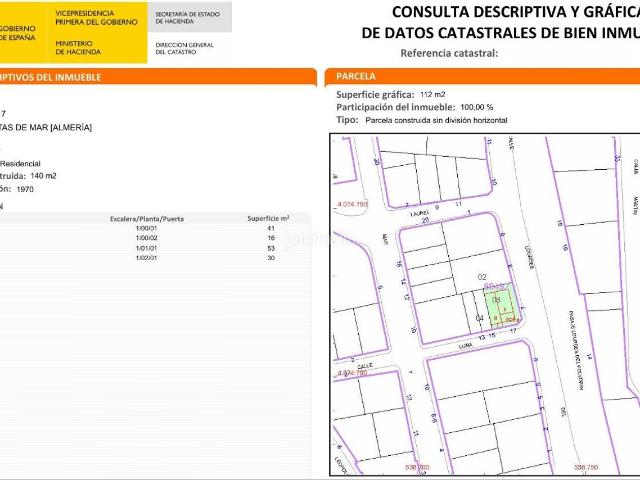Click the Secretaría de Estado de Hacienda box

click(188, 17)
